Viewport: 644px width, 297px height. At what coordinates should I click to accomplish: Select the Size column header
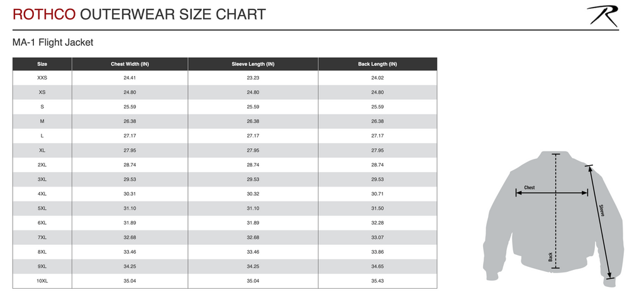(42, 64)
